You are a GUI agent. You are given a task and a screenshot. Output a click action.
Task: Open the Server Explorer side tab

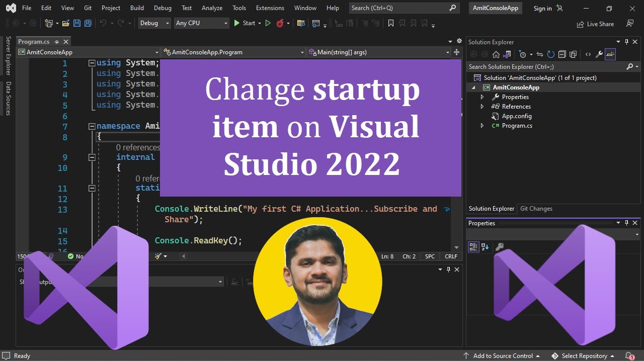tap(8, 56)
